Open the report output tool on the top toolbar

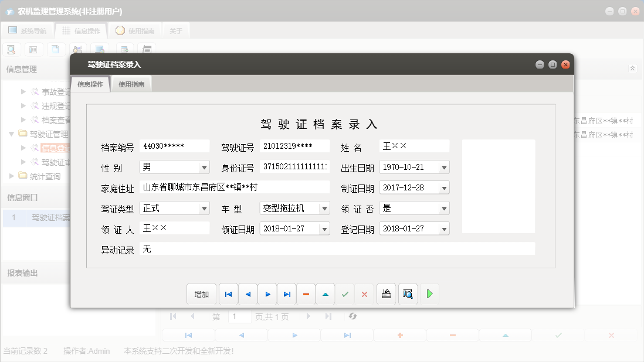pos(147,49)
